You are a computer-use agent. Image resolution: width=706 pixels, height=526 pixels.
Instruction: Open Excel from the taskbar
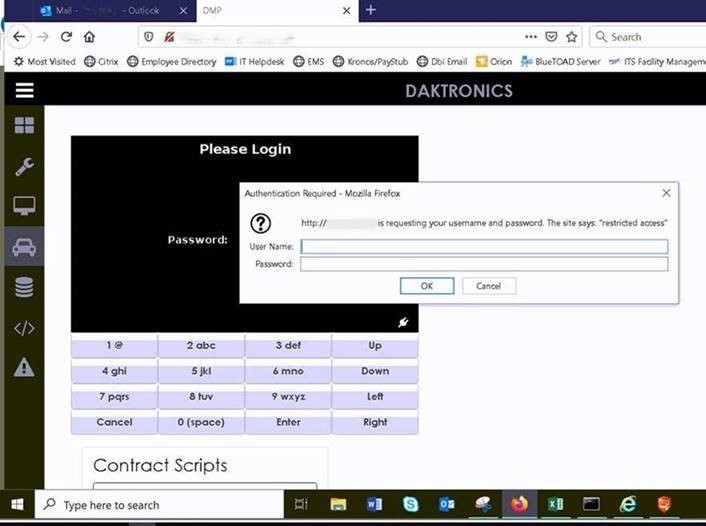[556, 504]
